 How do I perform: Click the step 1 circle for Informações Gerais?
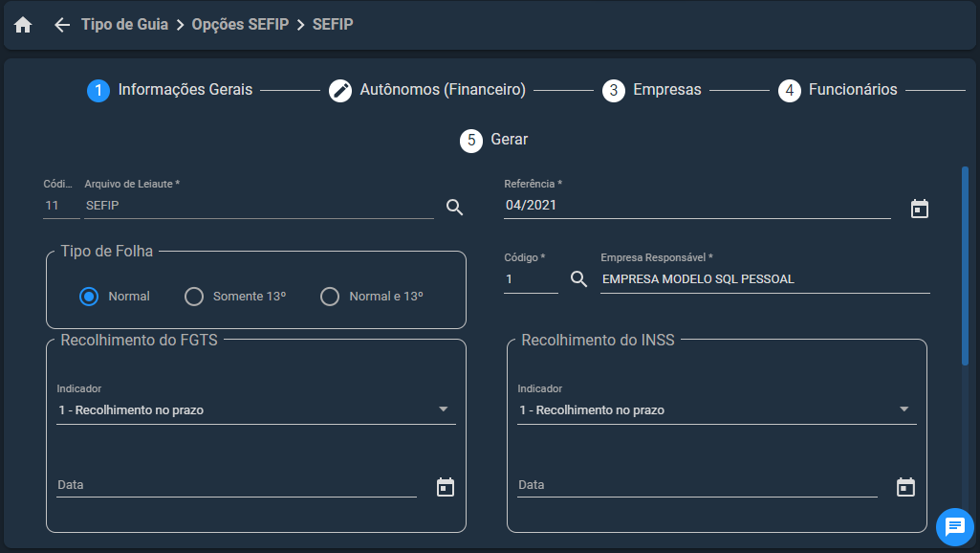(x=98, y=91)
